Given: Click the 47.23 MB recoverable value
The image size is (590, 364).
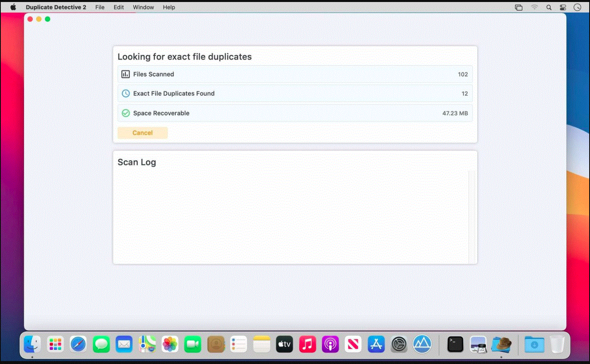Looking at the screenshot, I should click(455, 113).
